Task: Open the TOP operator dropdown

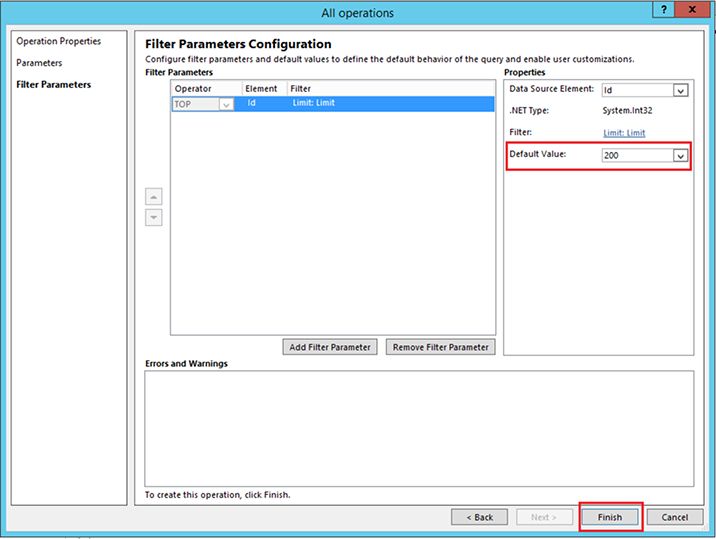Action: pyautogui.click(x=226, y=105)
